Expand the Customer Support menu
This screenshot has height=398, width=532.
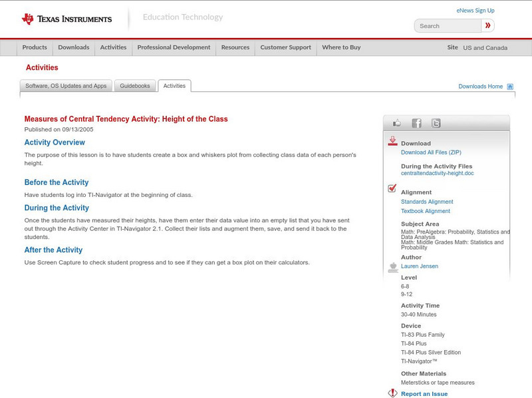pos(285,48)
